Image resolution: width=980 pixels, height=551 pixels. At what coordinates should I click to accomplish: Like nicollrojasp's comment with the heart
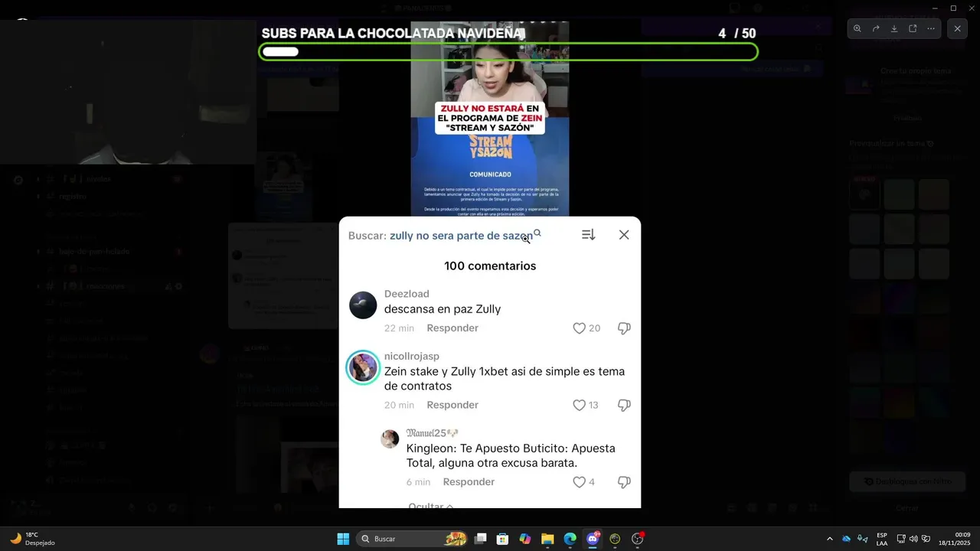coord(580,405)
